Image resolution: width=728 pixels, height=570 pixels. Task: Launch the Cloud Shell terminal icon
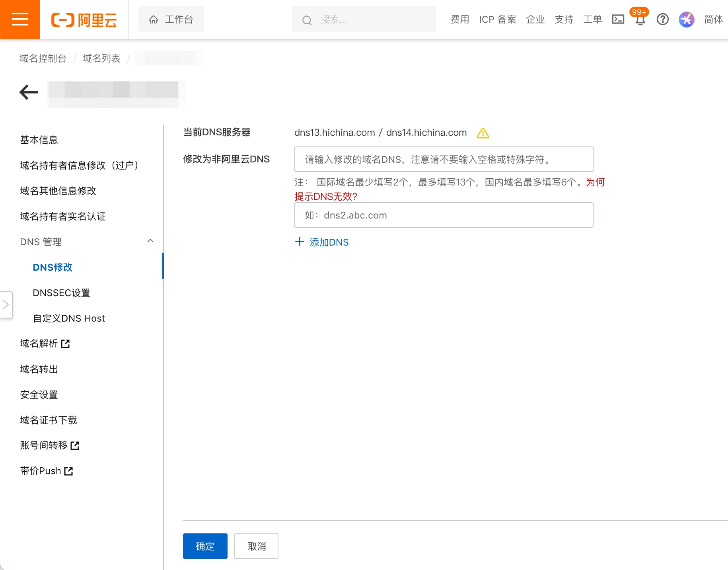(x=618, y=19)
